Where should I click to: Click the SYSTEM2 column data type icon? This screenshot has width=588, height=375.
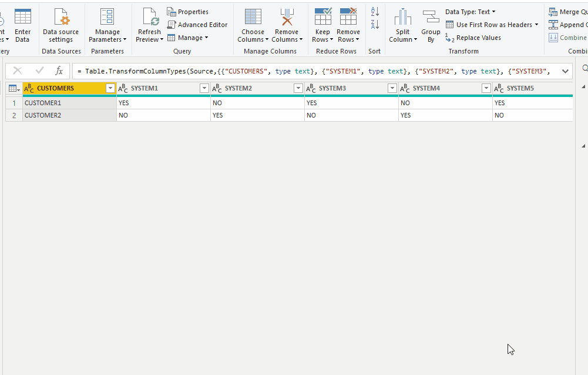[217, 88]
